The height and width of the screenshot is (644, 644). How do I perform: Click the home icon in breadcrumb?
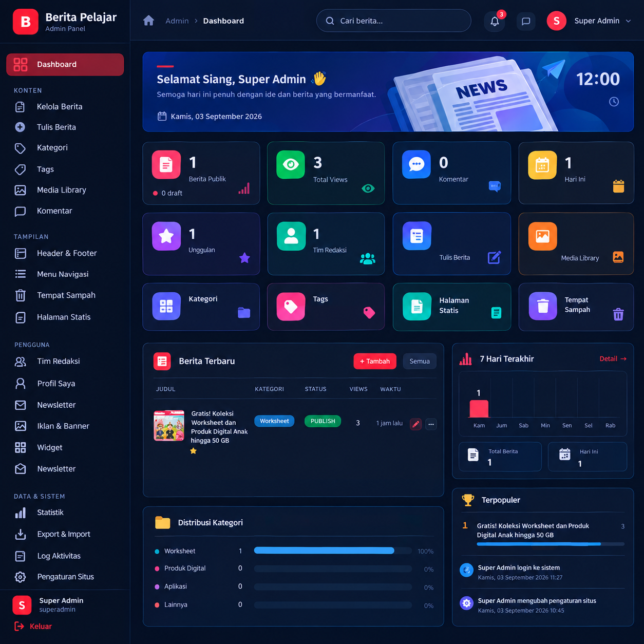coord(149,21)
